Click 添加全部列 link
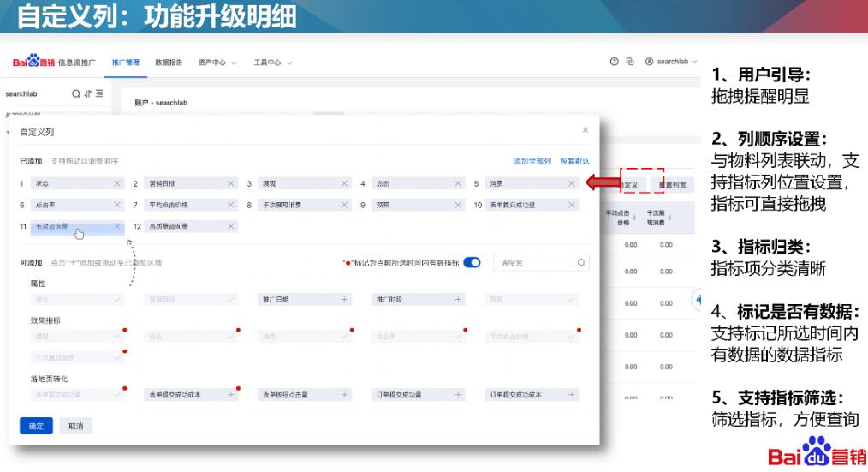Image resolution: width=868 pixels, height=472 pixels. click(532, 161)
